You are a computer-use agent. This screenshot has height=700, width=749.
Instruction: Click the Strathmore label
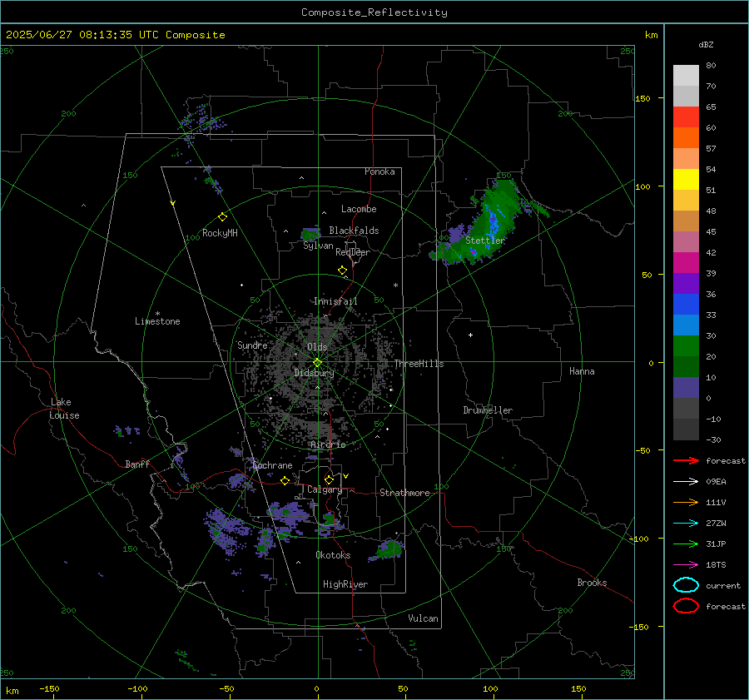(x=404, y=493)
